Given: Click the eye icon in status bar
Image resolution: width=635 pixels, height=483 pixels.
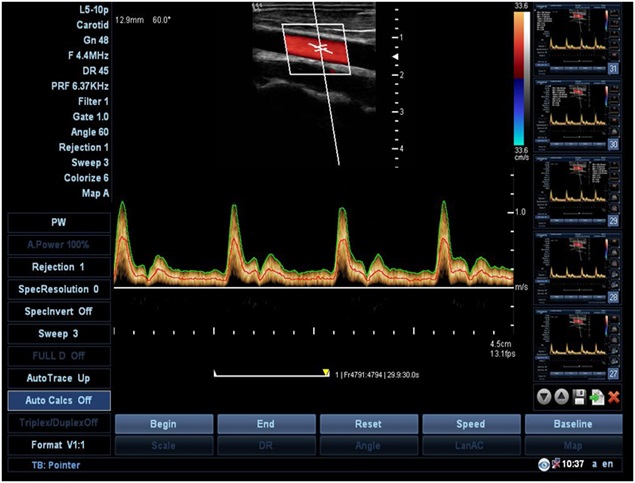Looking at the screenshot, I should coord(543,464).
